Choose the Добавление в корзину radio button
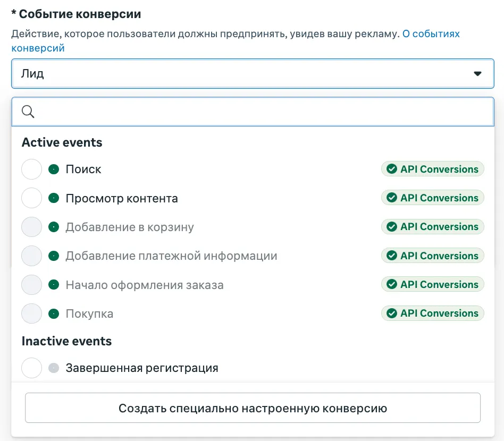This screenshot has width=504, height=441. pos(31,227)
